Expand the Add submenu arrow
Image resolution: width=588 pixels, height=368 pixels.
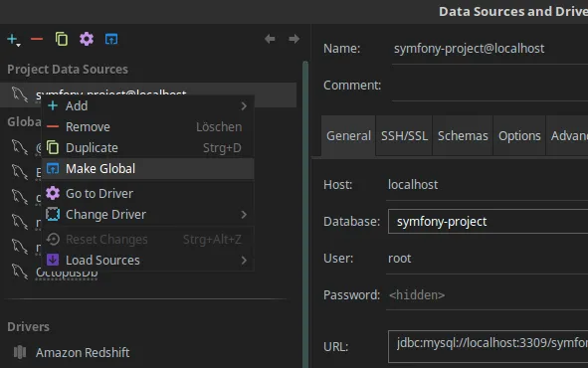[244, 106]
